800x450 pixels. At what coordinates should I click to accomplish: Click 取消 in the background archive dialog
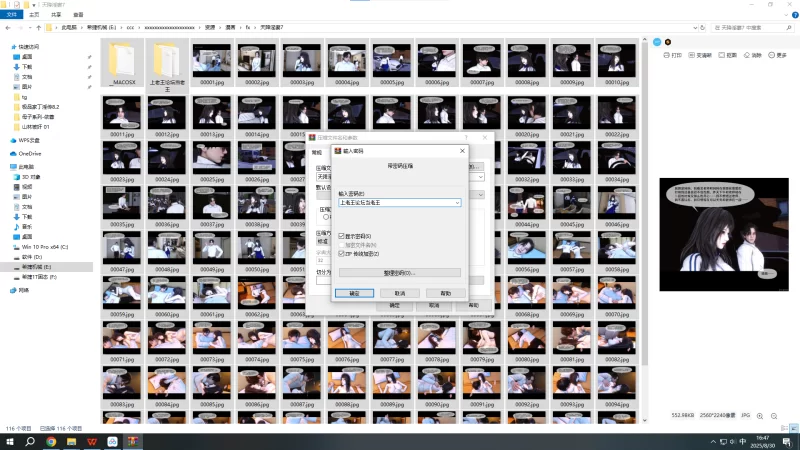(434, 305)
